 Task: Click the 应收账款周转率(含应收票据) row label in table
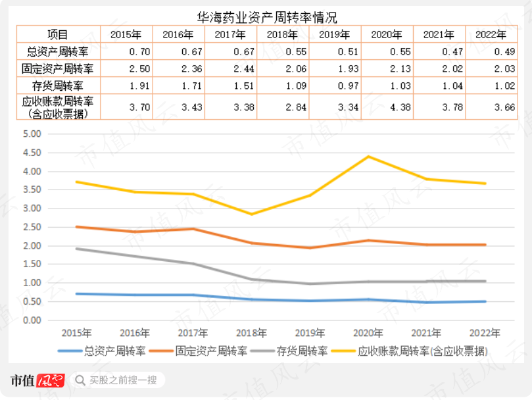59,107
